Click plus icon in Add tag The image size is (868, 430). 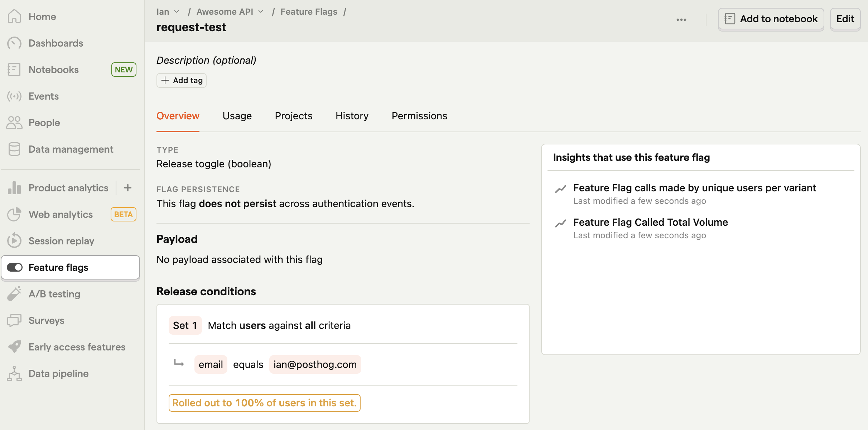point(165,80)
